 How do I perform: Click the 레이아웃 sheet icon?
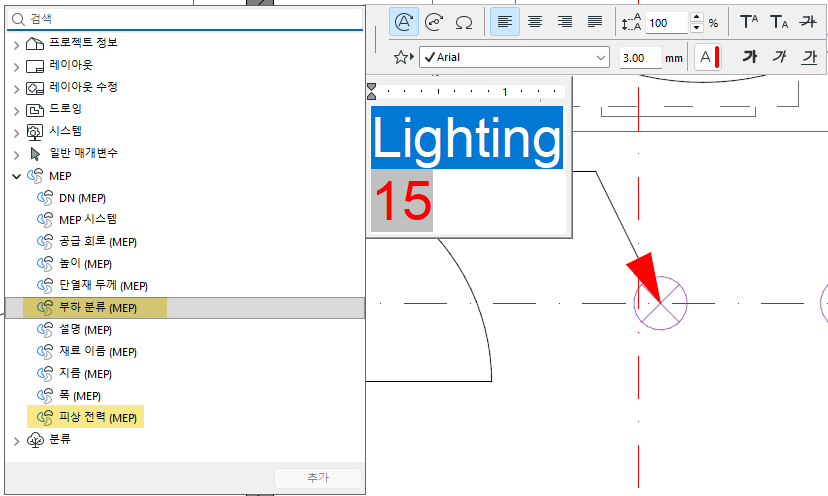tap(35, 67)
